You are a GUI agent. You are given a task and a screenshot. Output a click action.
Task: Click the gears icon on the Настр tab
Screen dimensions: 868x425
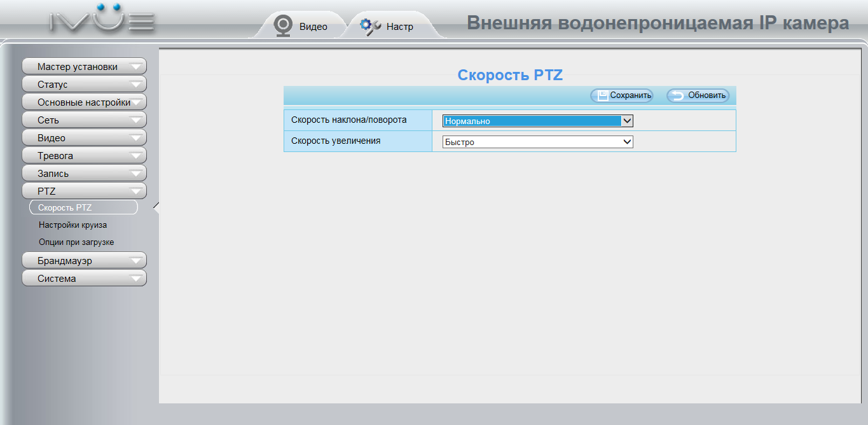370,26
